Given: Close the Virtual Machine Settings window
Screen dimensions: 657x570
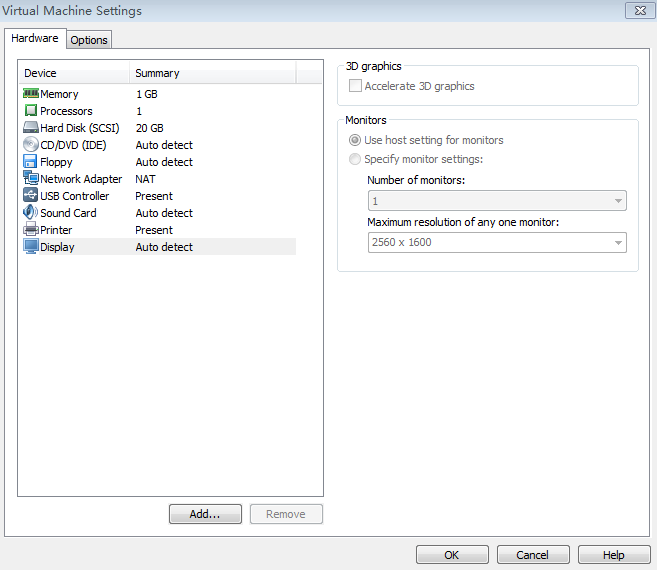Looking at the screenshot, I should click(640, 10).
